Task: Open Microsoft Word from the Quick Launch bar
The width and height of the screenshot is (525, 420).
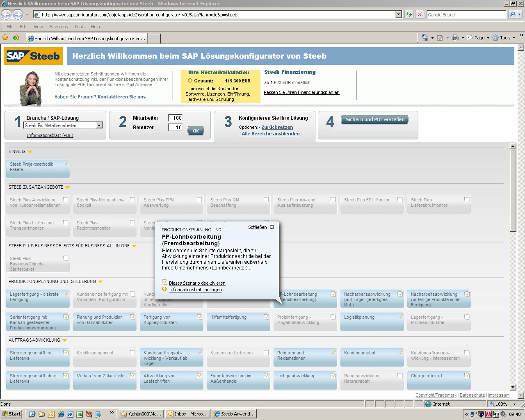Action: pyautogui.click(x=71, y=414)
